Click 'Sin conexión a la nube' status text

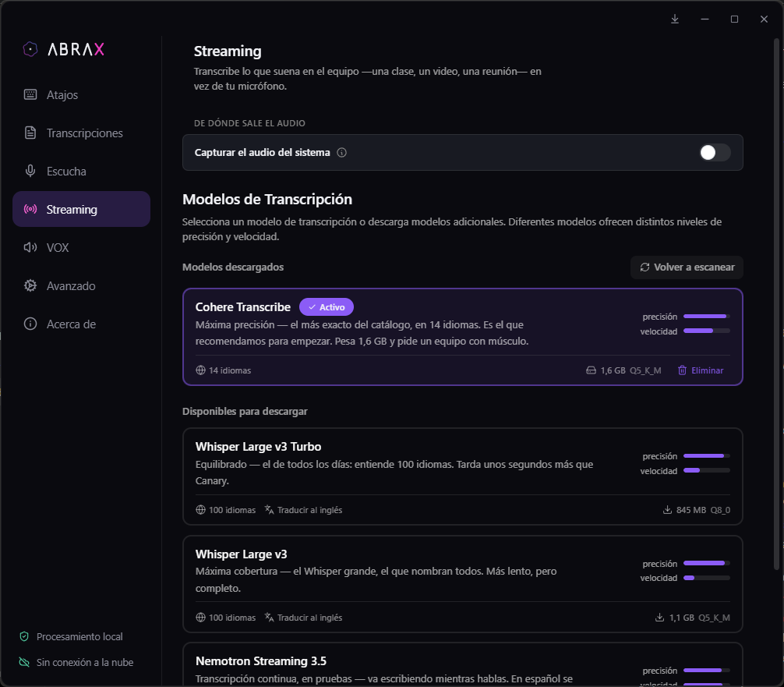85,662
